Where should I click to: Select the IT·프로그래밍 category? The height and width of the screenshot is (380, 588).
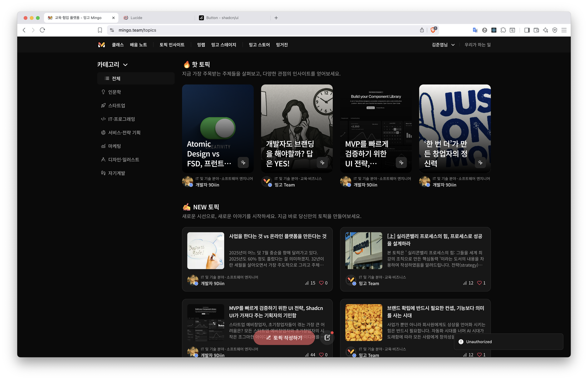(x=121, y=119)
